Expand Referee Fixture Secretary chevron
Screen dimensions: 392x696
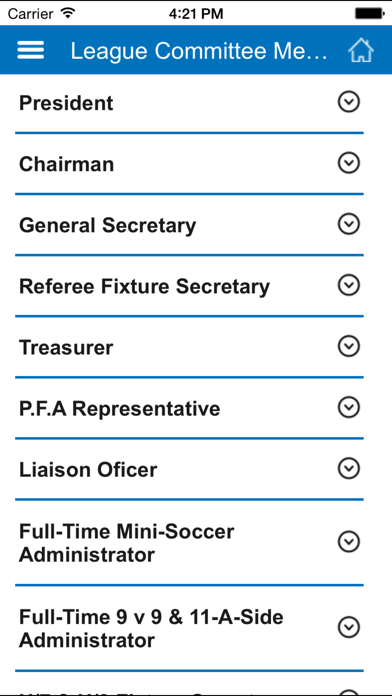pyautogui.click(x=348, y=285)
